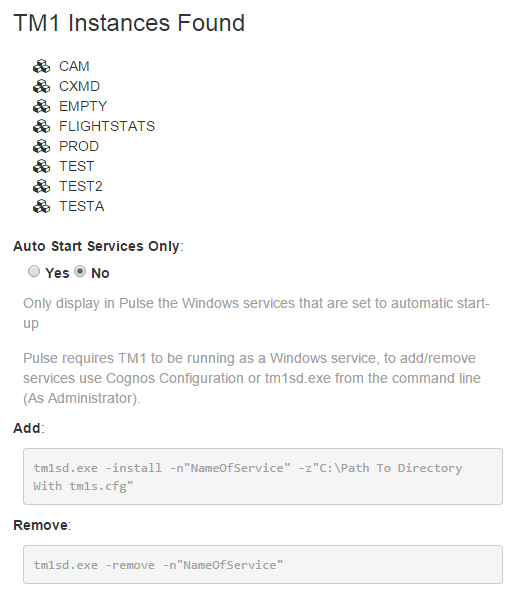
Task: Click the cube icon beside CAM
Action: (x=41, y=67)
